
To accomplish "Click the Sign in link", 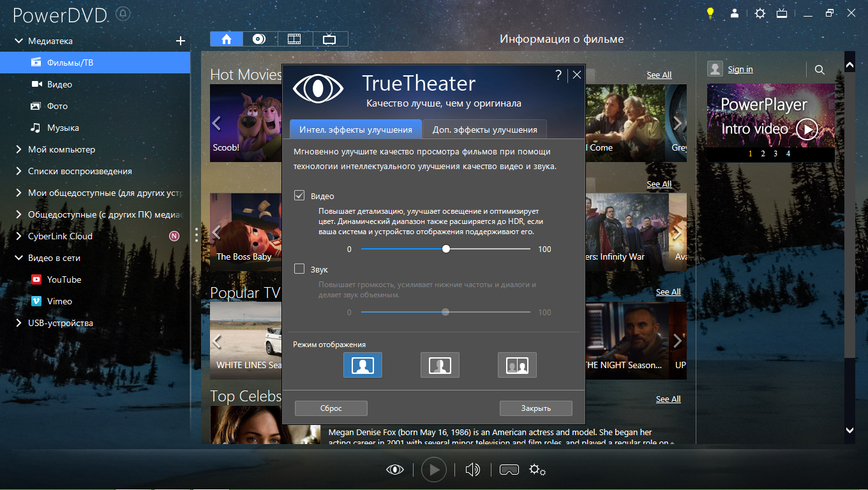I will (740, 69).
